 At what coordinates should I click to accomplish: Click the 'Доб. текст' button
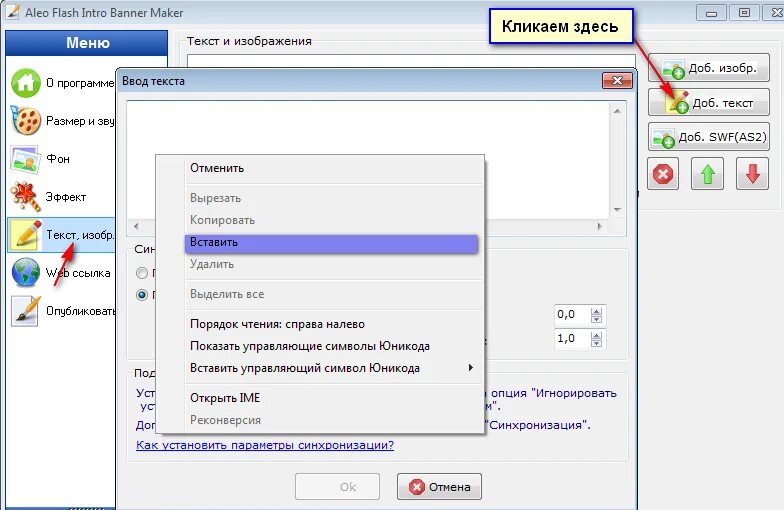click(x=708, y=102)
